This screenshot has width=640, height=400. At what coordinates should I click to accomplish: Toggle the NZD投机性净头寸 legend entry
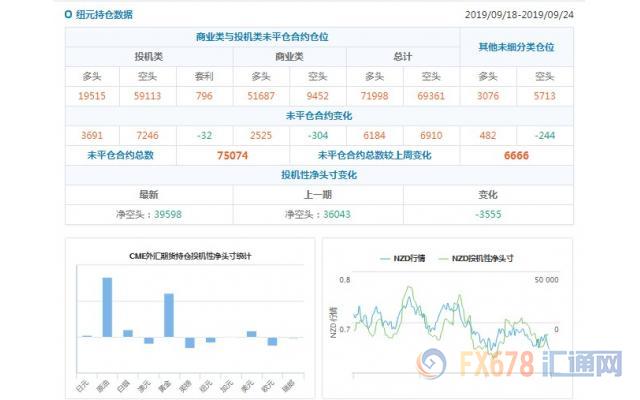[x=476, y=258]
